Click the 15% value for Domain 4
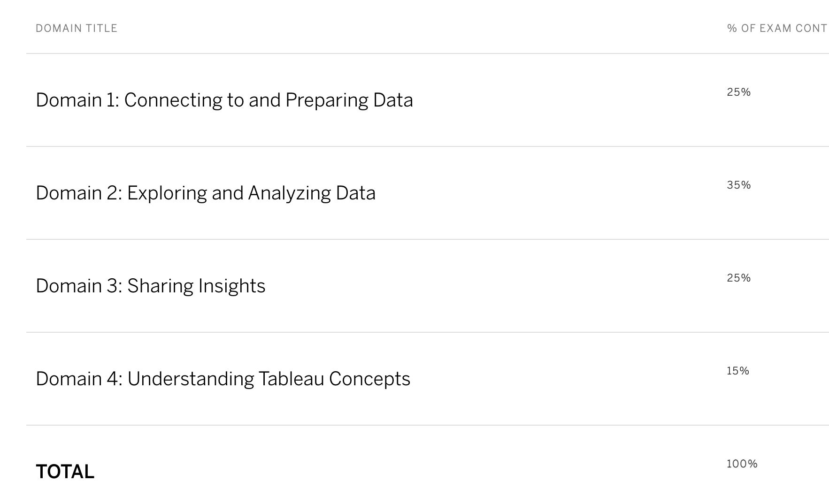Viewport: 829px width, 504px height. tap(738, 371)
